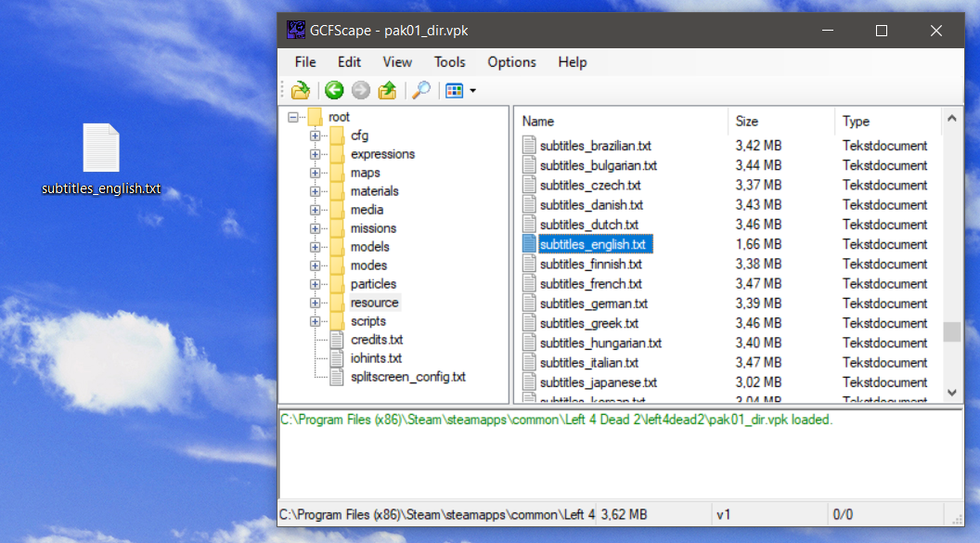
Task: Open the Tools menu
Action: click(x=449, y=62)
